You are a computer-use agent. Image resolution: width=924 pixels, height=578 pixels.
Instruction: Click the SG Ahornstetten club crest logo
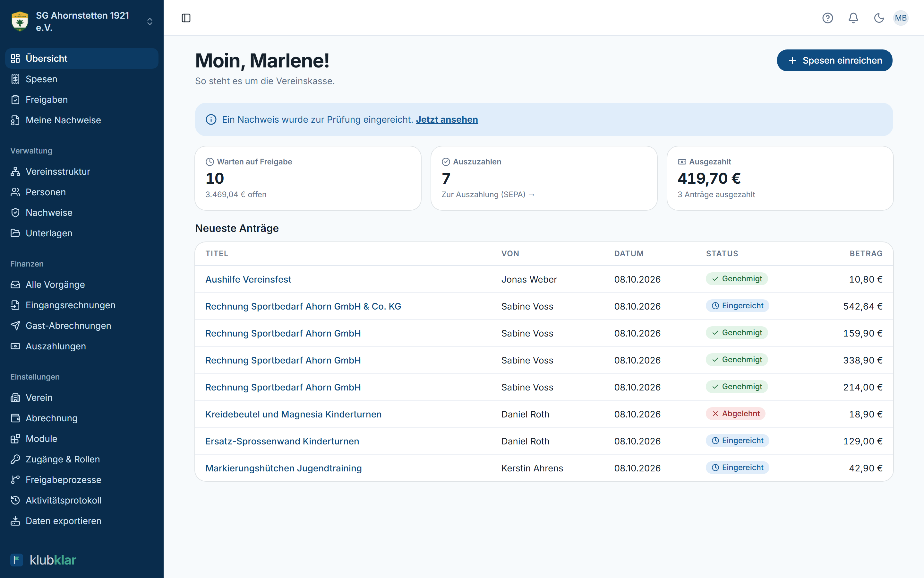click(x=20, y=22)
